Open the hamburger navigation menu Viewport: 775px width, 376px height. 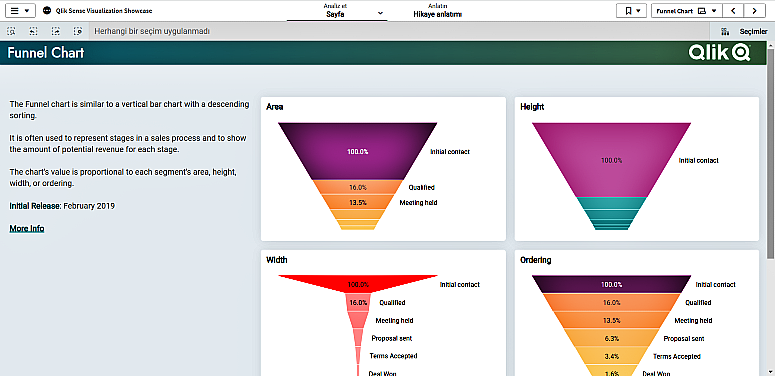click(20, 10)
